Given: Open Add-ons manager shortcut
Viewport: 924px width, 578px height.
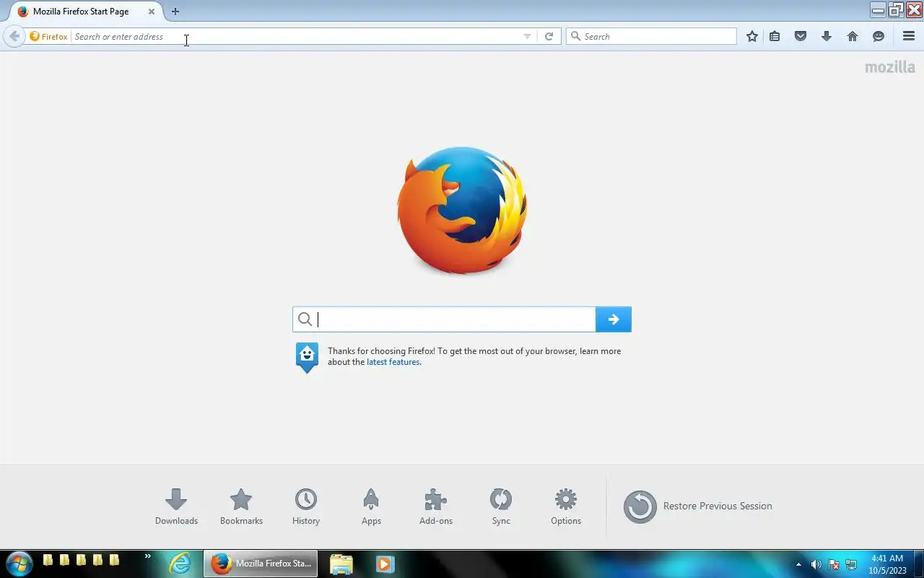Looking at the screenshot, I should [436, 506].
